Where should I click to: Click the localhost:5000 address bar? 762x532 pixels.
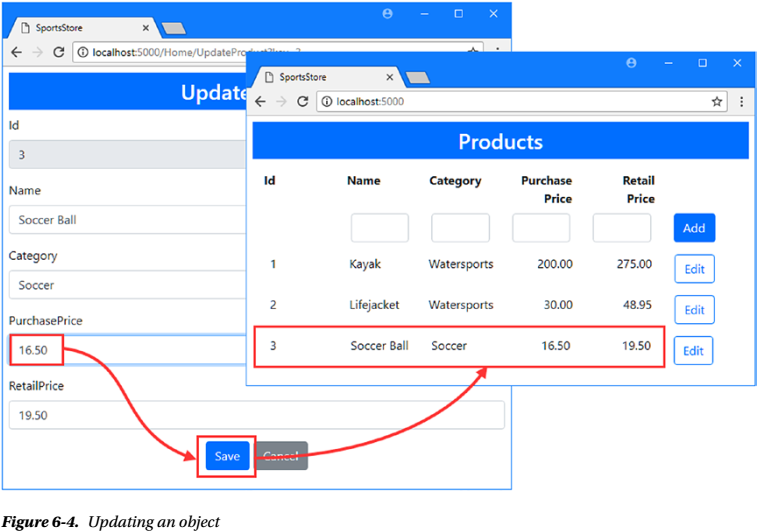tap(522, 102)
